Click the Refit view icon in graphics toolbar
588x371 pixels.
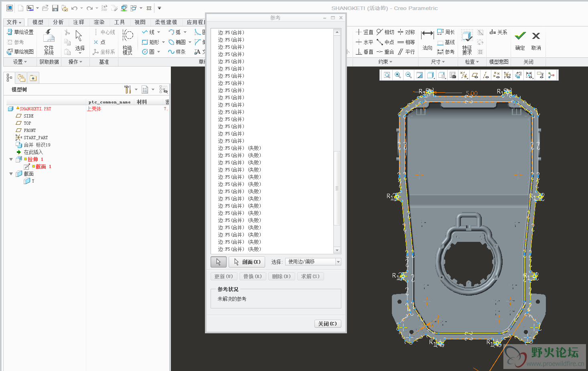(387, 75)
